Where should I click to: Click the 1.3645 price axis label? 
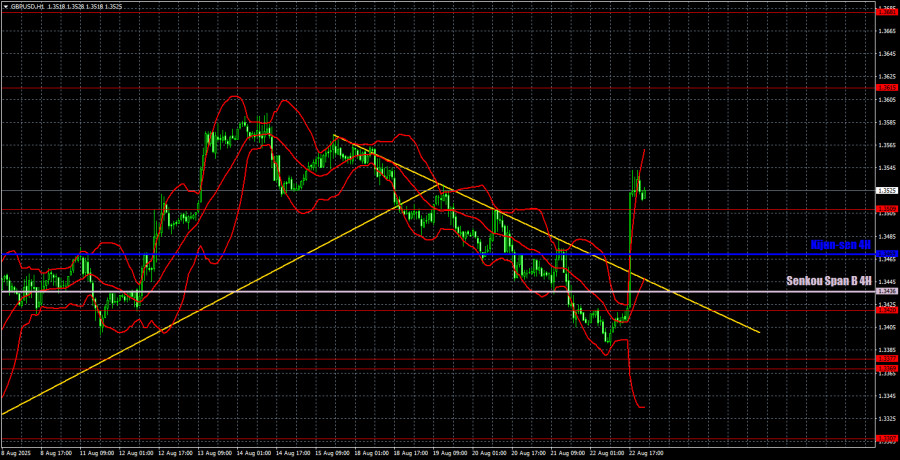pyautogui.click(x=886, y=53)
